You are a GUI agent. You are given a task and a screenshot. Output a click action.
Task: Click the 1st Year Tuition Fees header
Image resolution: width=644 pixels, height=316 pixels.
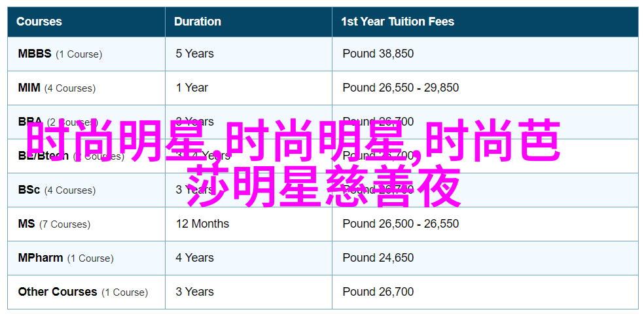point(397,22)
